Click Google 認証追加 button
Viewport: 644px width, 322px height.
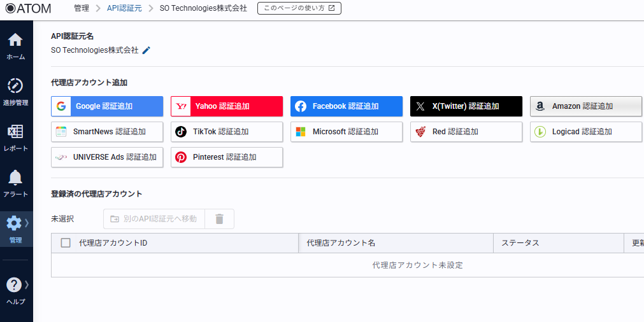[107, 106]
